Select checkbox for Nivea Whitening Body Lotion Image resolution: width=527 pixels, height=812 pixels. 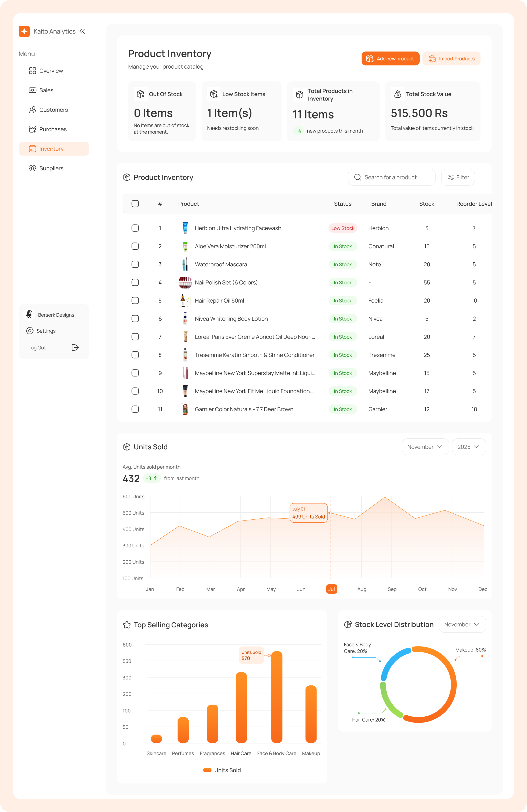135,318
